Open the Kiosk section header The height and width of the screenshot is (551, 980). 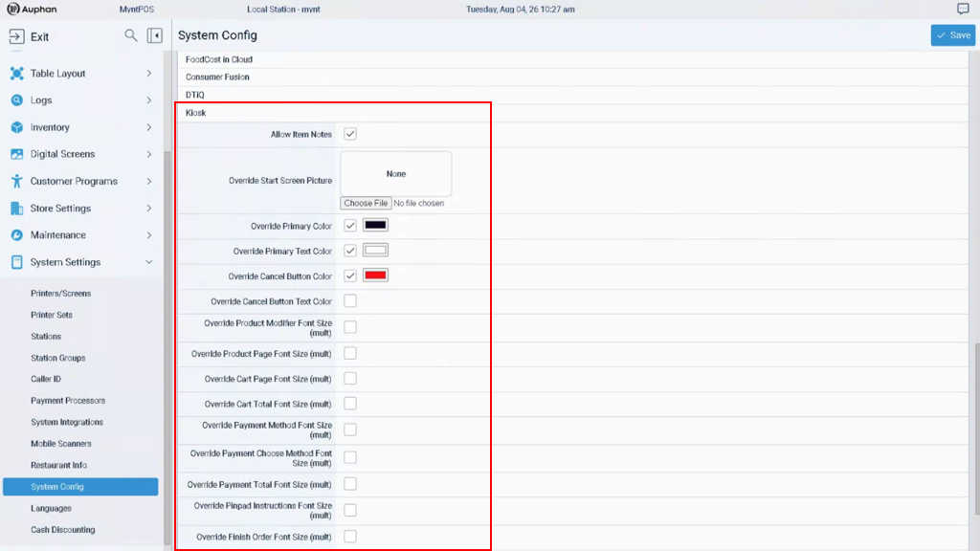point(195,113)
